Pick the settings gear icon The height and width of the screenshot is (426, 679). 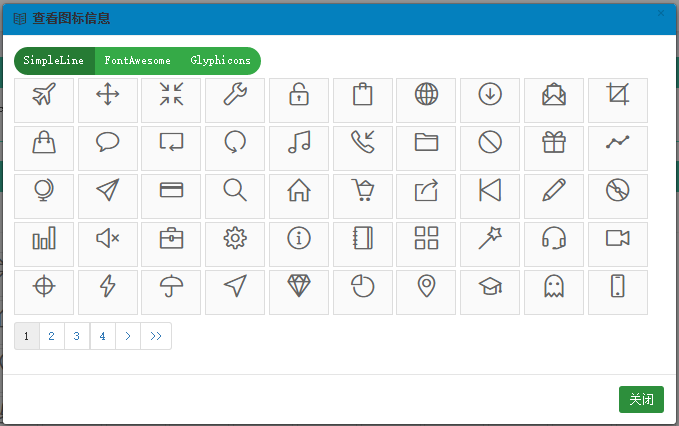coord(235,239)
